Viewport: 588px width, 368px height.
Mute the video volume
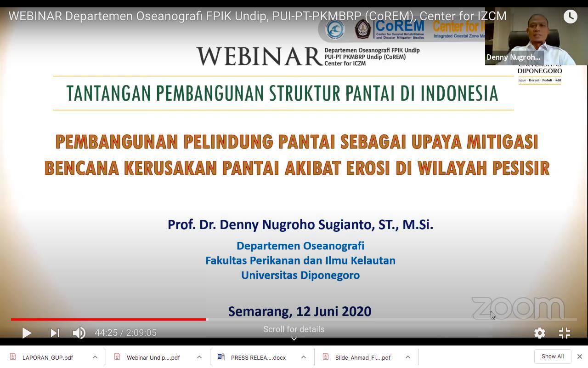[79, 333]
